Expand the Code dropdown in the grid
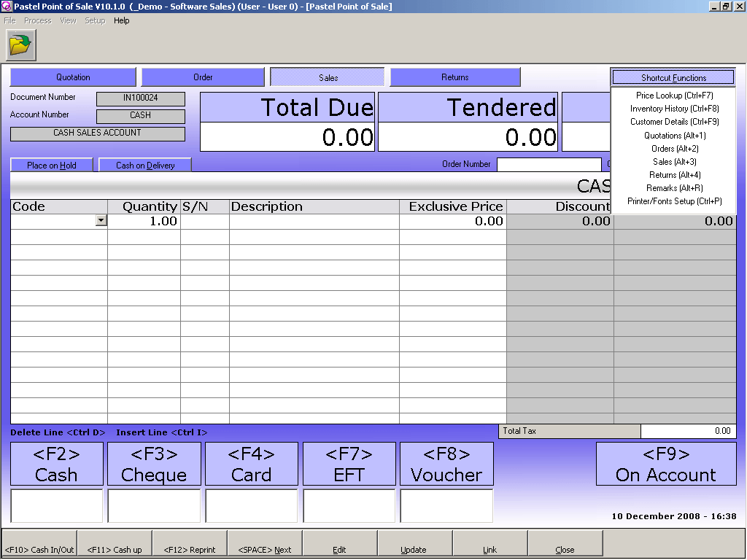The width and height of the screenshot is (747, 560). (101, 220)
